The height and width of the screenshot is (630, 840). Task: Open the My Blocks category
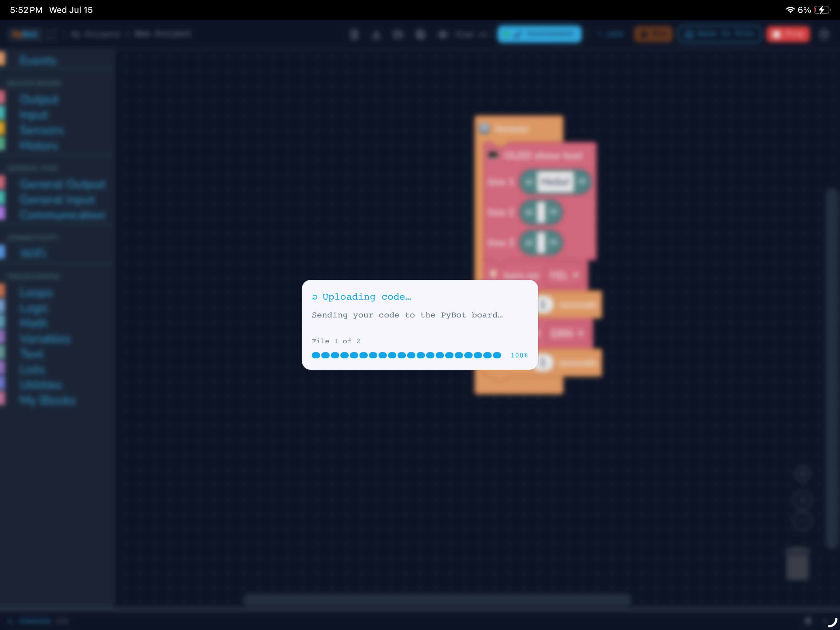(47, 400)
